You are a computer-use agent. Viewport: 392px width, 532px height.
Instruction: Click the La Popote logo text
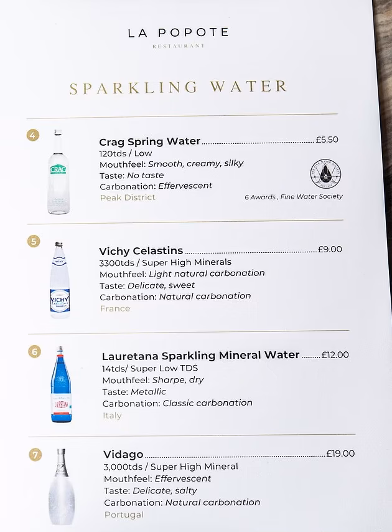click(178, 33)
